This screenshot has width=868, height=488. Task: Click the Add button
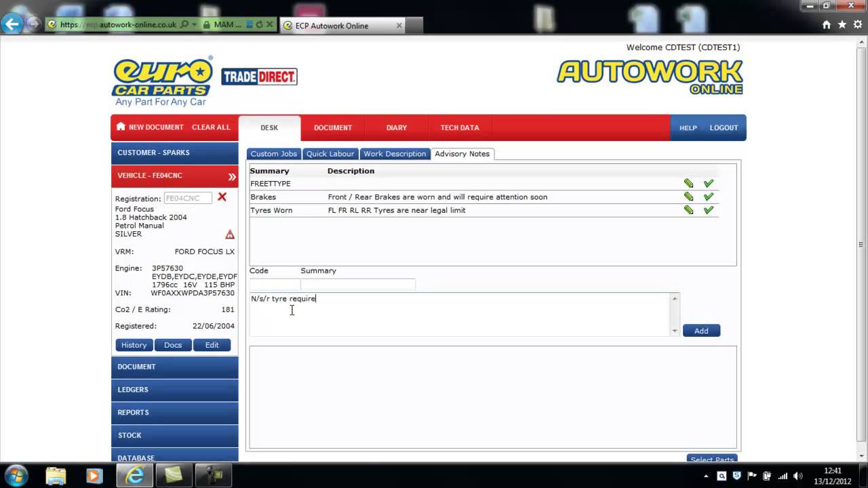701,331
